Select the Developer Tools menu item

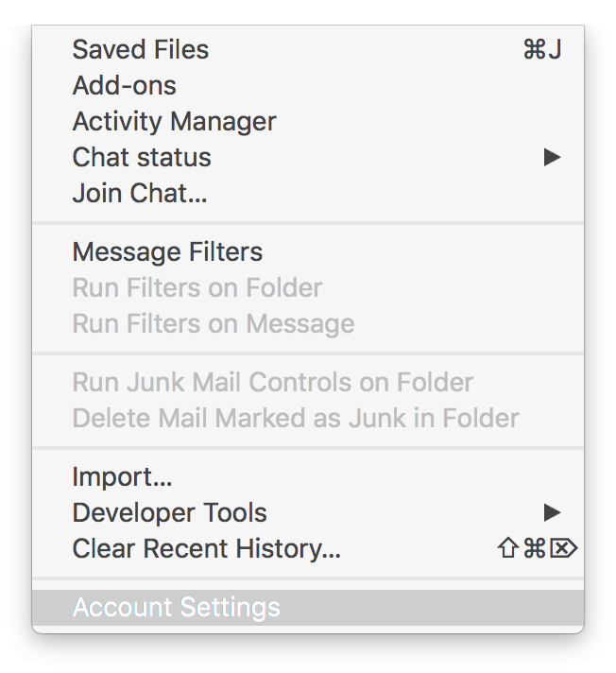(x=308, y=512)
